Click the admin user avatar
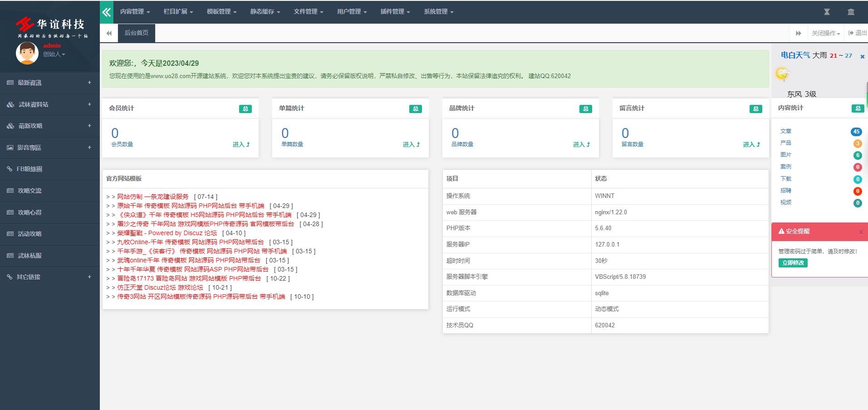This screenshot has width=868, height=410. point(27,53)
